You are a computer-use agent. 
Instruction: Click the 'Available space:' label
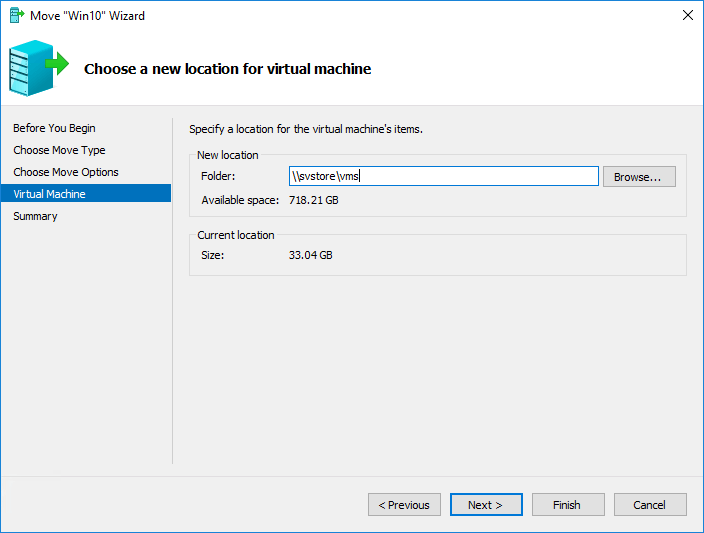(x=240, y=200)
